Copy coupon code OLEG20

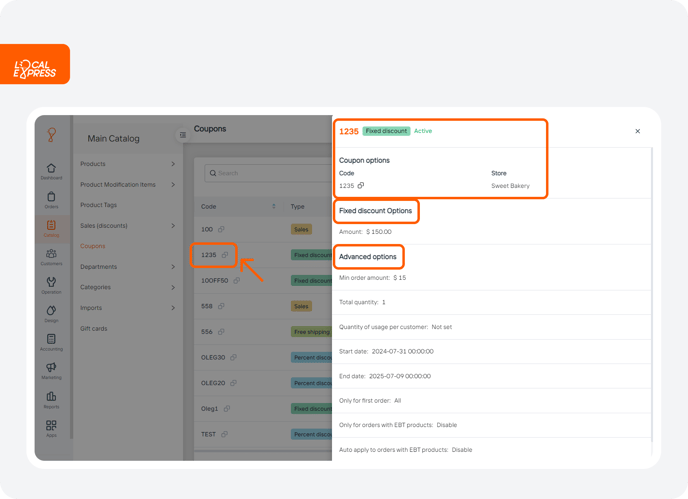click(233, 383)
